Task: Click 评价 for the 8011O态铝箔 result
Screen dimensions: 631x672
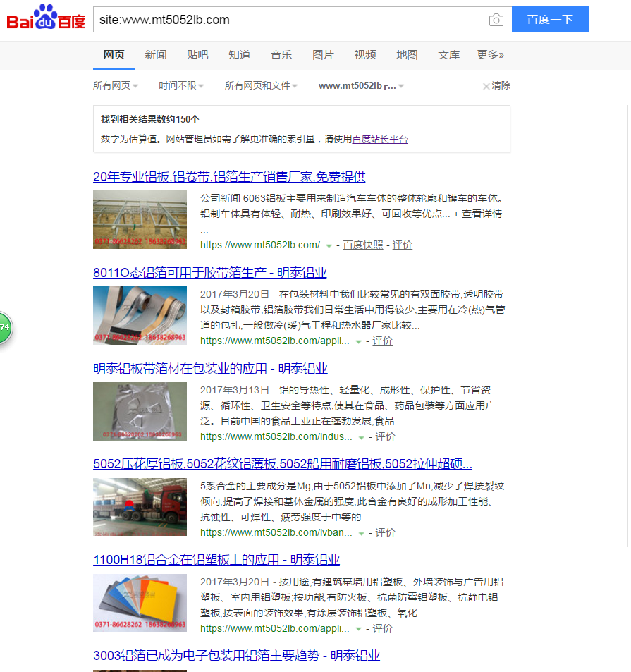Action: point(383,341)
